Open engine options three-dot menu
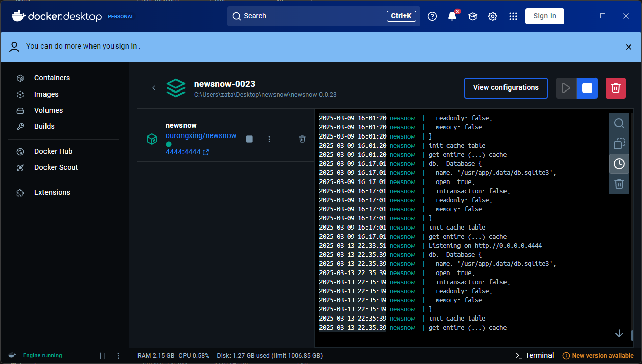 tap(118, 356)
